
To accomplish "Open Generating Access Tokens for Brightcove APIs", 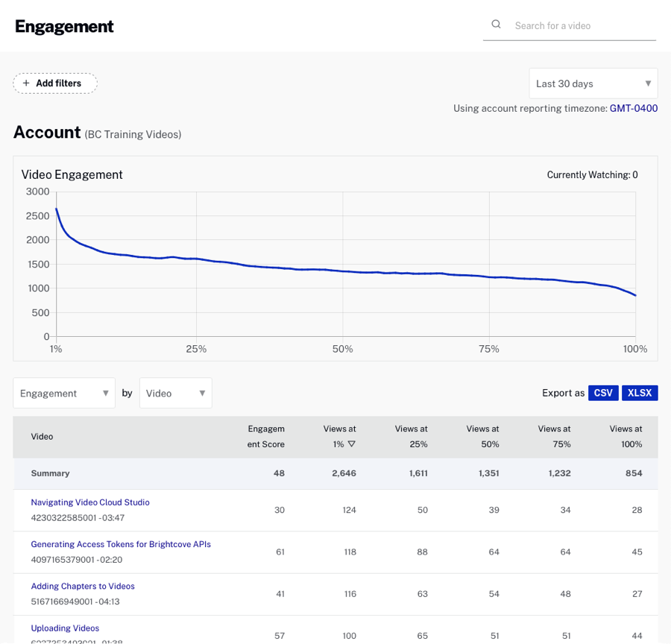I will (121, 544).
